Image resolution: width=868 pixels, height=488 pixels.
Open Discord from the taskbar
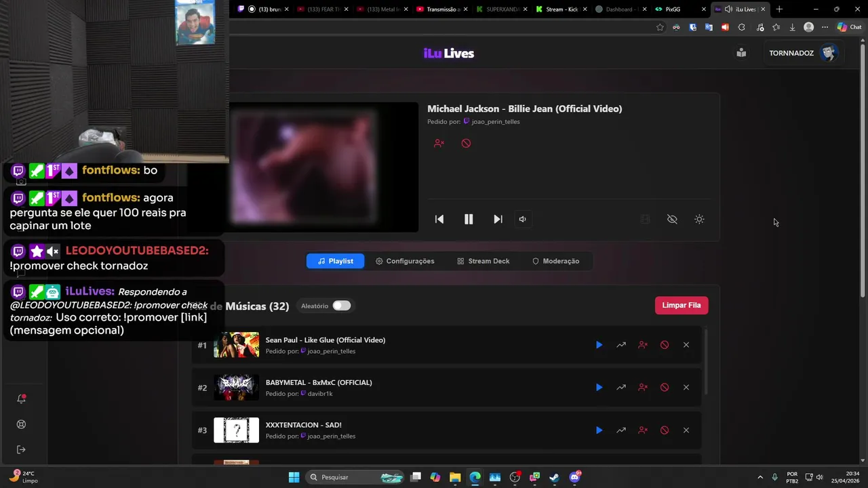point(575,477)
